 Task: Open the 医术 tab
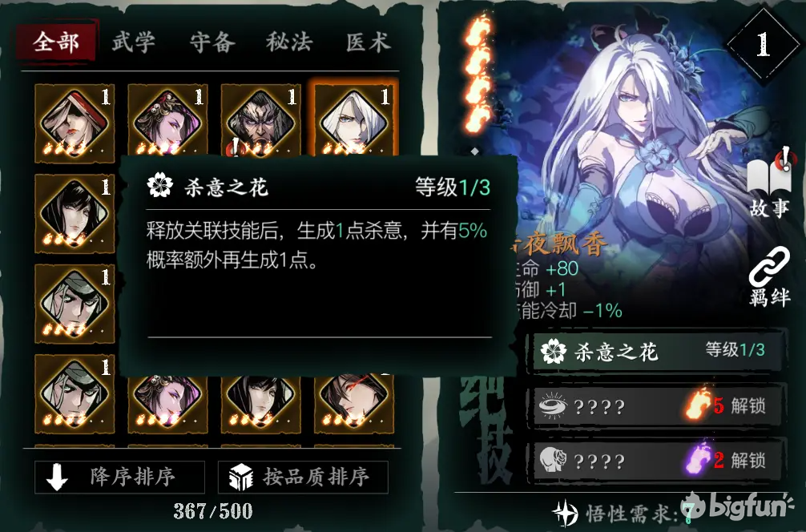368,41
